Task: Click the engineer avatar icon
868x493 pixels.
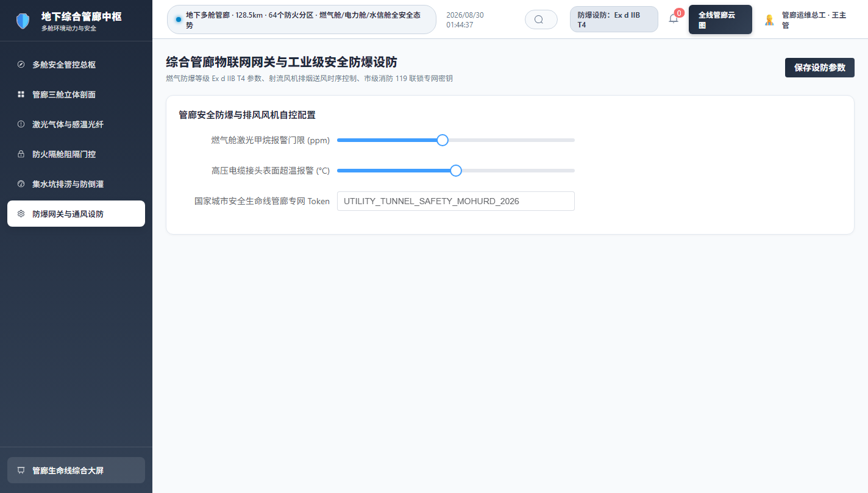Action: (x=769, y=20)
